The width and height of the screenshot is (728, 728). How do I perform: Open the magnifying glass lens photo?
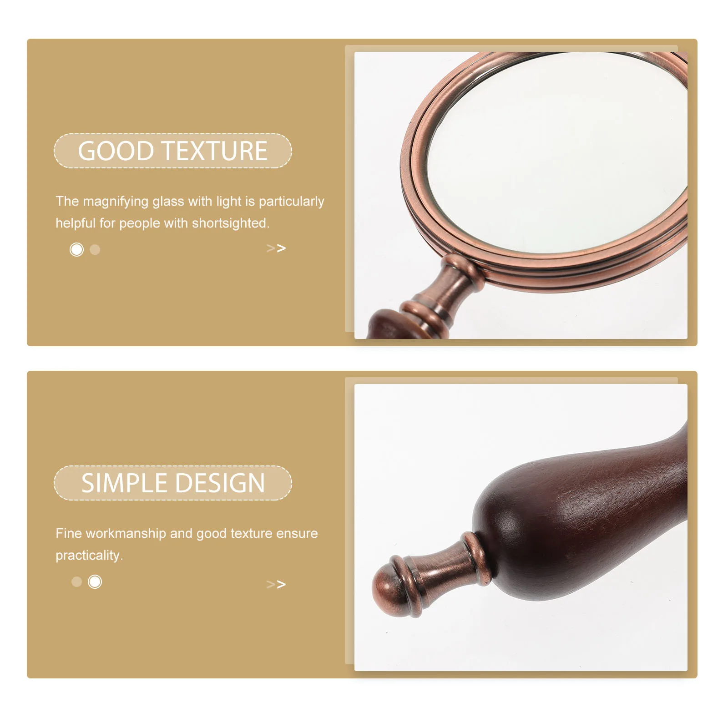(521, 195)
